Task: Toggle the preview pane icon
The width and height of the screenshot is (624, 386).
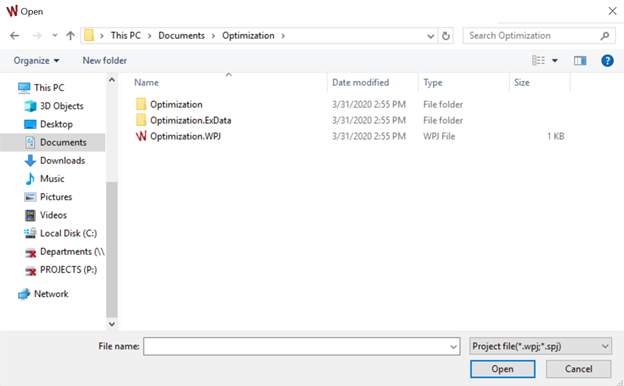Action: coord(580,60)
